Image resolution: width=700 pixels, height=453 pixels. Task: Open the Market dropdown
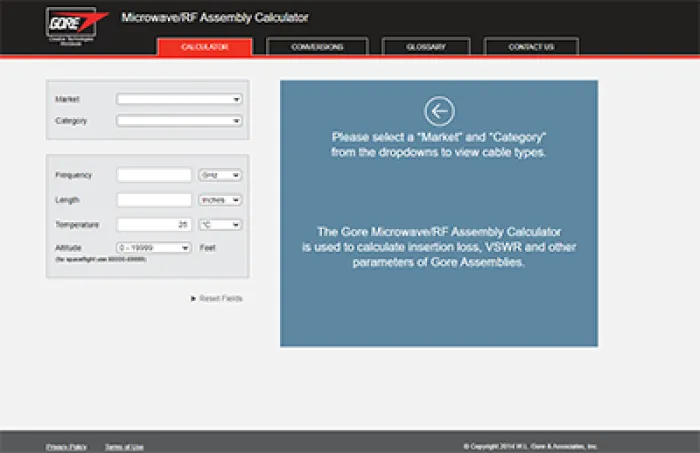click(179, 99)
